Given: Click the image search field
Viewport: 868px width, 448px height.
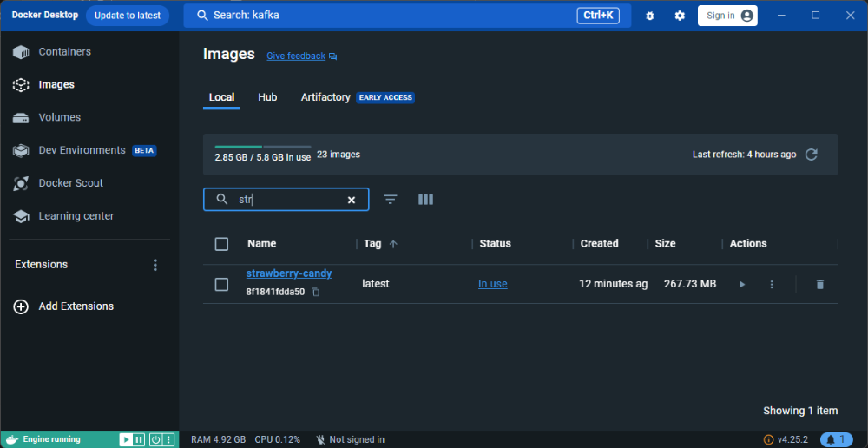Looking at the screenshot, I should (x=286, y=200).
